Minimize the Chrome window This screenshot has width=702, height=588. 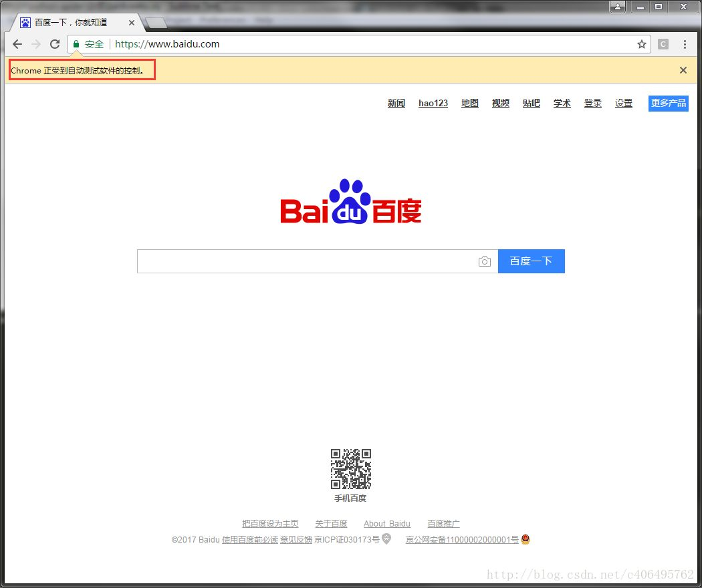640,7
